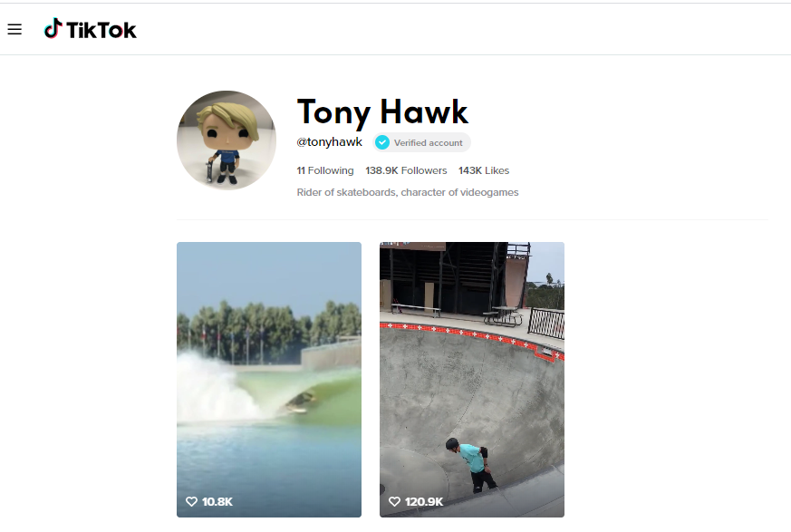The height and width of the screenshot is (532, 791).
Task: Open the 11 Following list
Action: (x=325, y=170)
